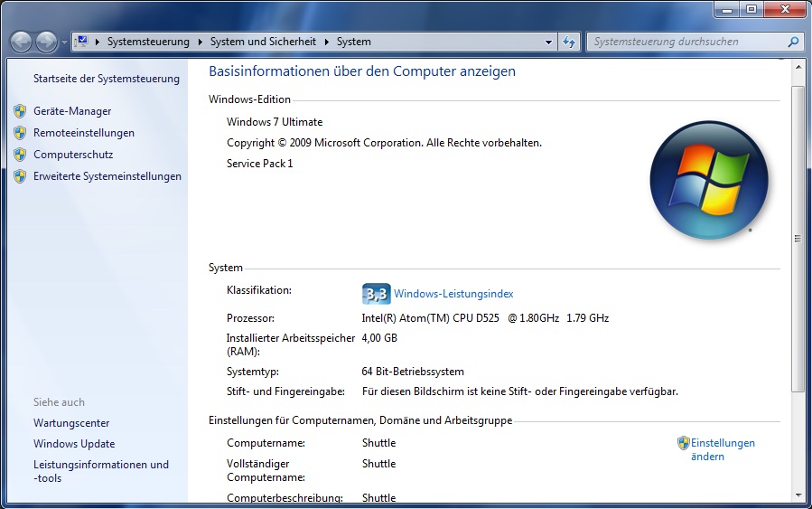This screenshot has width=812, height=509.
Task: Open address bar history dropdown arrow
Action: (x=548, y=42)
